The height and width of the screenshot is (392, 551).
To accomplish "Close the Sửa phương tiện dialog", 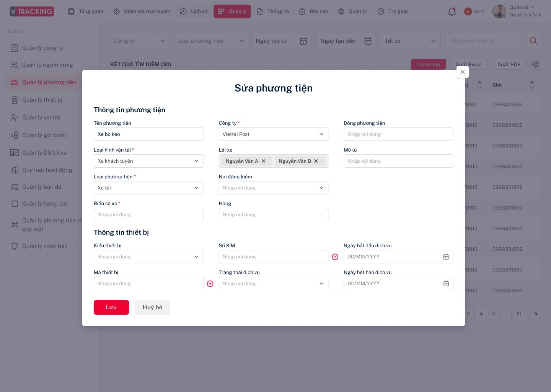I will [x=463, y=72].
